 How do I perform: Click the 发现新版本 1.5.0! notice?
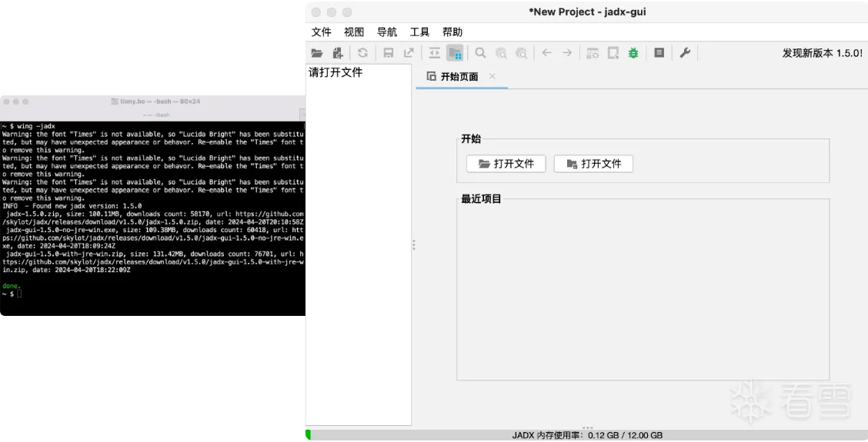(822, 53)
